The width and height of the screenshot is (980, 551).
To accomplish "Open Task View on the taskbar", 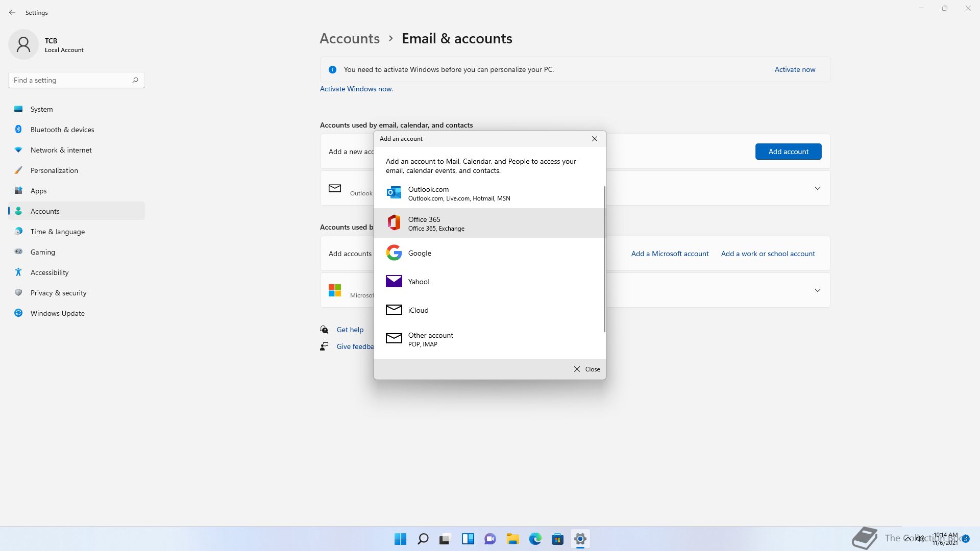I will tap(445, 539).
